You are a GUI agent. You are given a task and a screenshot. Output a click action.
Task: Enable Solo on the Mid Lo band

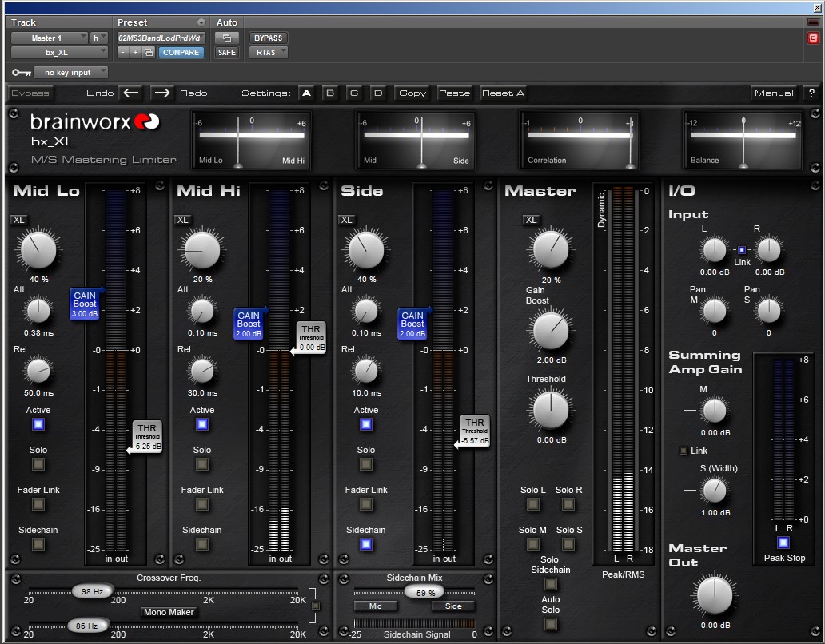point(38,464)
